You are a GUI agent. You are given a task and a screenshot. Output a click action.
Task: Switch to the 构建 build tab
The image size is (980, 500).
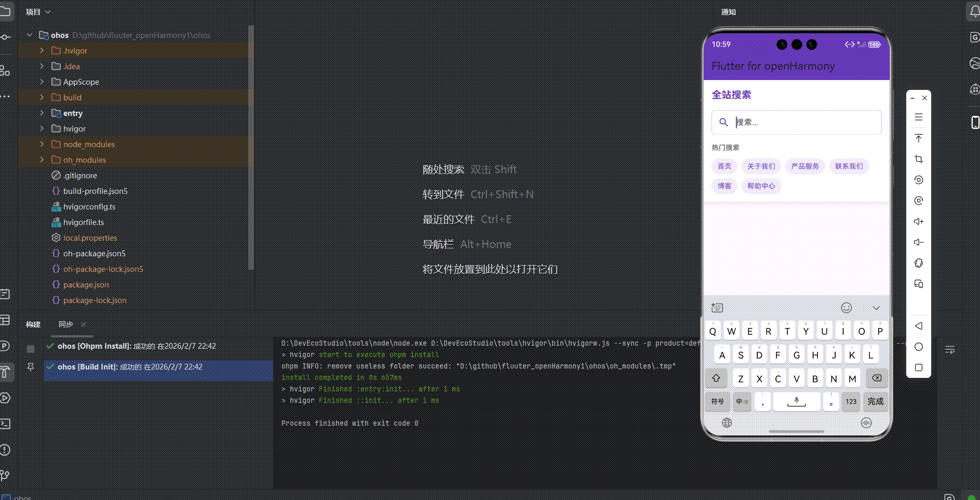33,324
